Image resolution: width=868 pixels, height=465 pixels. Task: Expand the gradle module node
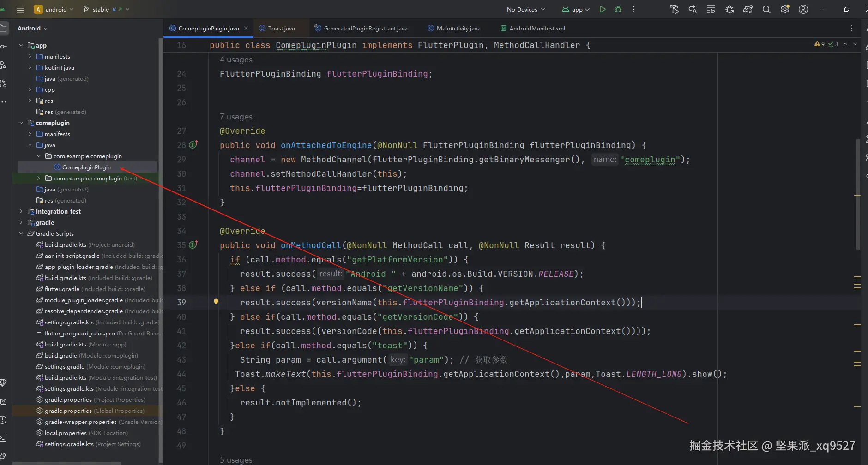tap(21, 222)
